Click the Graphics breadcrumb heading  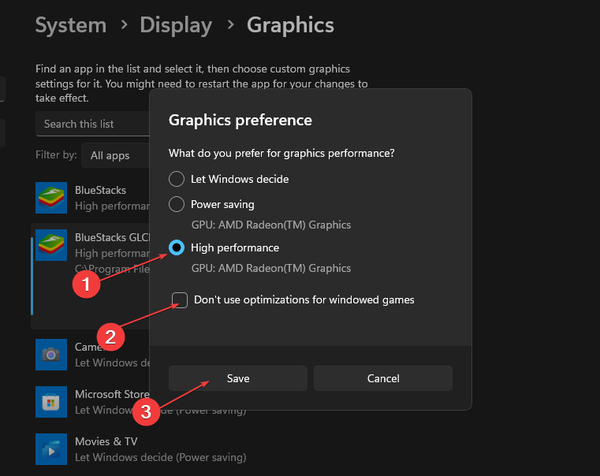tap(290, 25)
